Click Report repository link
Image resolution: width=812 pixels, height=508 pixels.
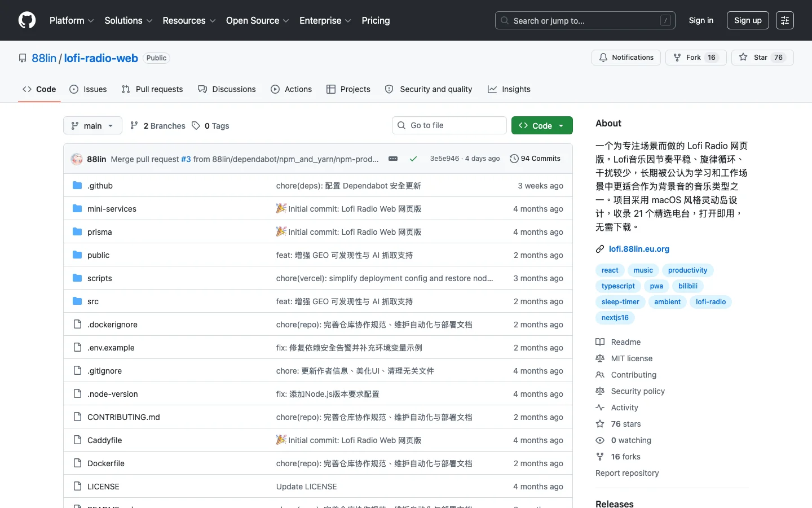pyautogui.click(x=627, y=473)
